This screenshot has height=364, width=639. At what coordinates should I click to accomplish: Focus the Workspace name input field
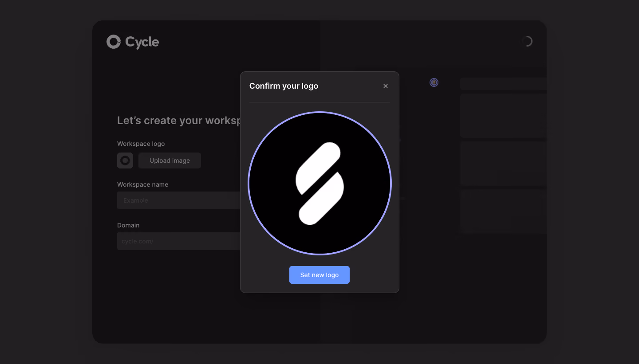click(179, 200)
